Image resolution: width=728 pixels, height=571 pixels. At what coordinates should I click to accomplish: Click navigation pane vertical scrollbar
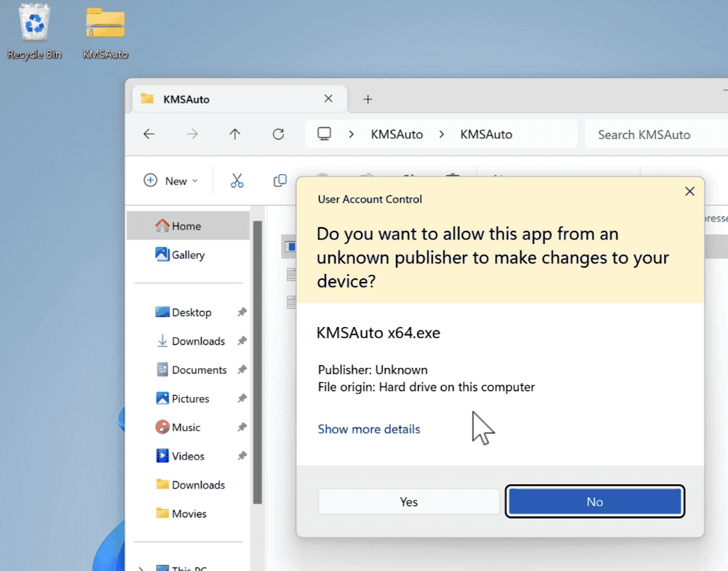257,363
